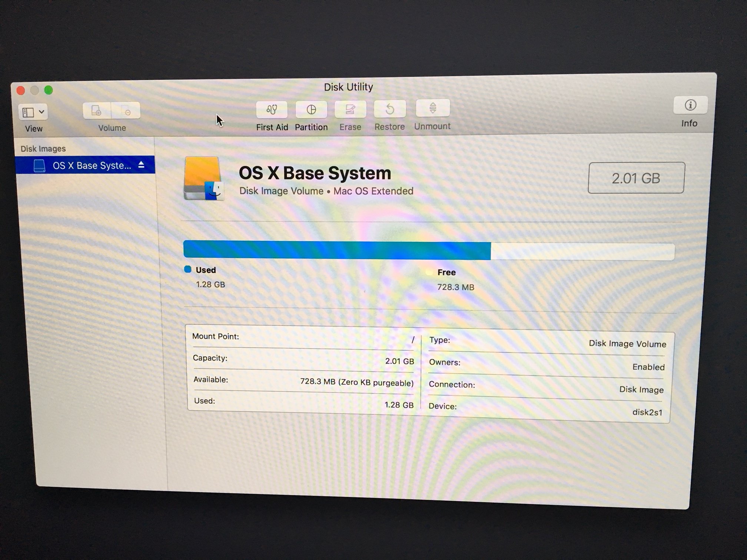Screen dimensions: 747x560
Task: Click the remove volume icon
Action: [126, 111]
